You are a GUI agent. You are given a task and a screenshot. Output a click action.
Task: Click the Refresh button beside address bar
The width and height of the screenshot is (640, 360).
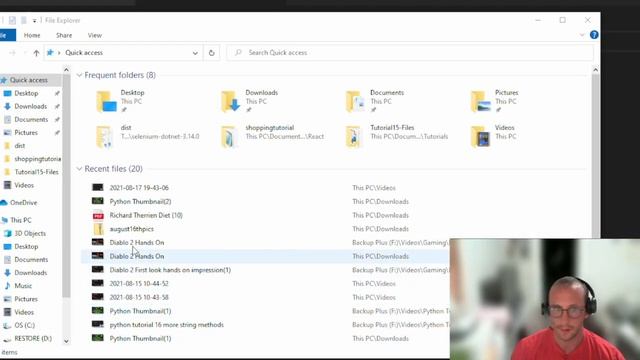(211, 53)
